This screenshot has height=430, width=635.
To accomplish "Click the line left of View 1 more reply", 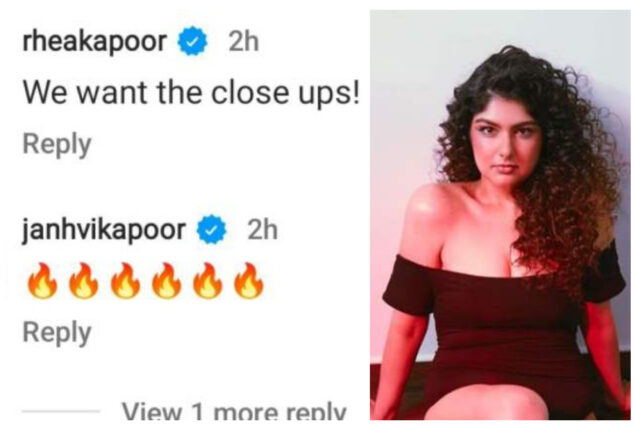I will (61, 411).
